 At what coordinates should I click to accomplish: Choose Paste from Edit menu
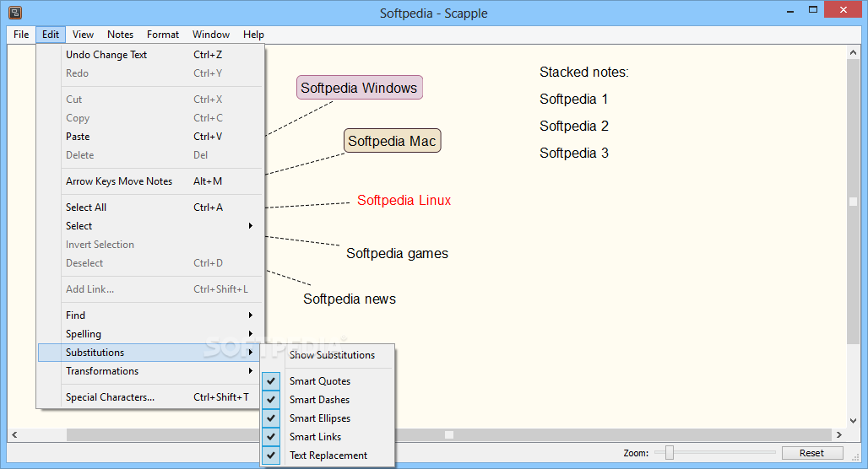[x=150, y=137]
